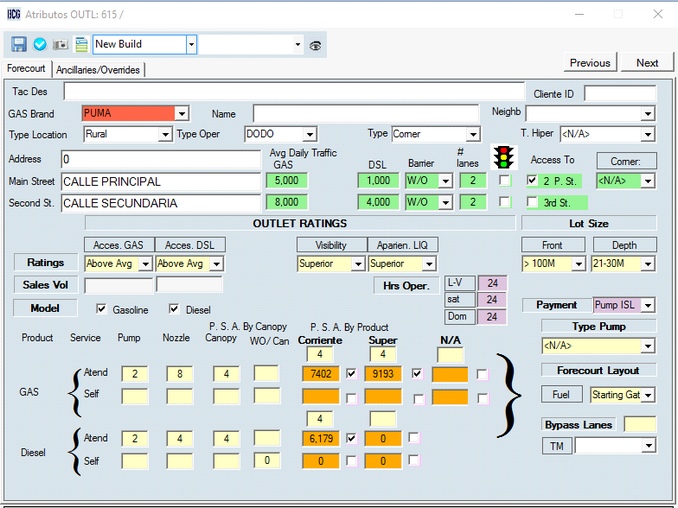Open the GAS Brand PUMA dropdown
The image size is (678, 508).
(182, 114)
